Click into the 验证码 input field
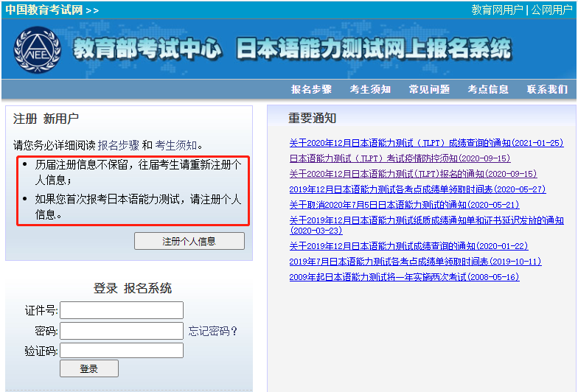578x392 pixels. (x=122, y=350)
